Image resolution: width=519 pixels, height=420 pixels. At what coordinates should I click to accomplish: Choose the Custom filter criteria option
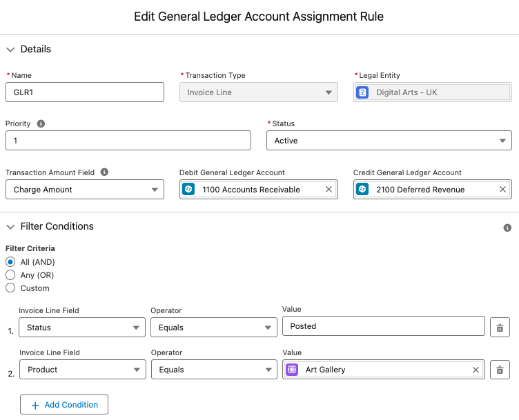(x=10, y=288)
